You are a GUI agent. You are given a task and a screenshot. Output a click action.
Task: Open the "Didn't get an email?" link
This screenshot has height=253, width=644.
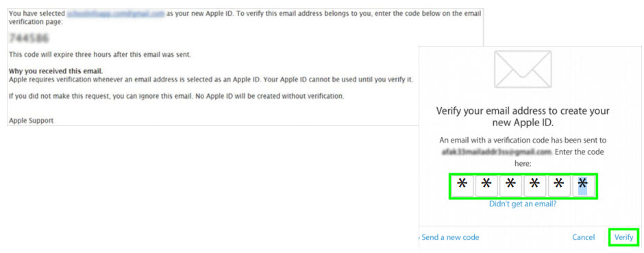[523, 204]
